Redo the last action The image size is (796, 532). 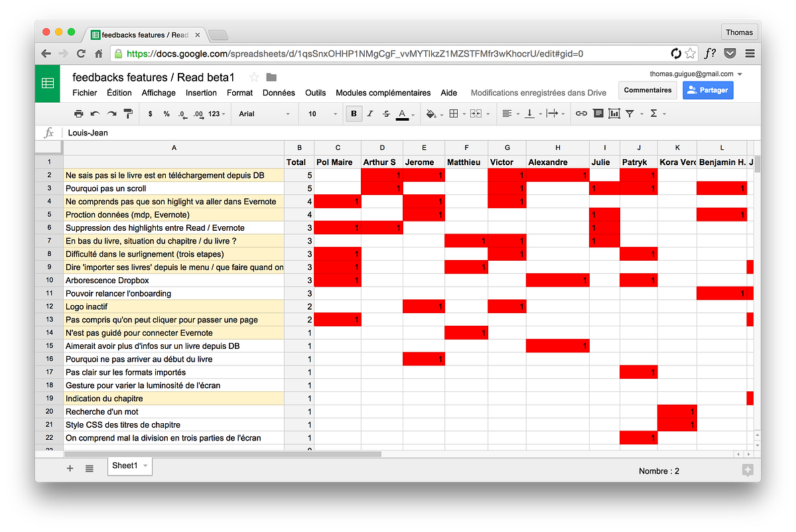pos(111,114)
